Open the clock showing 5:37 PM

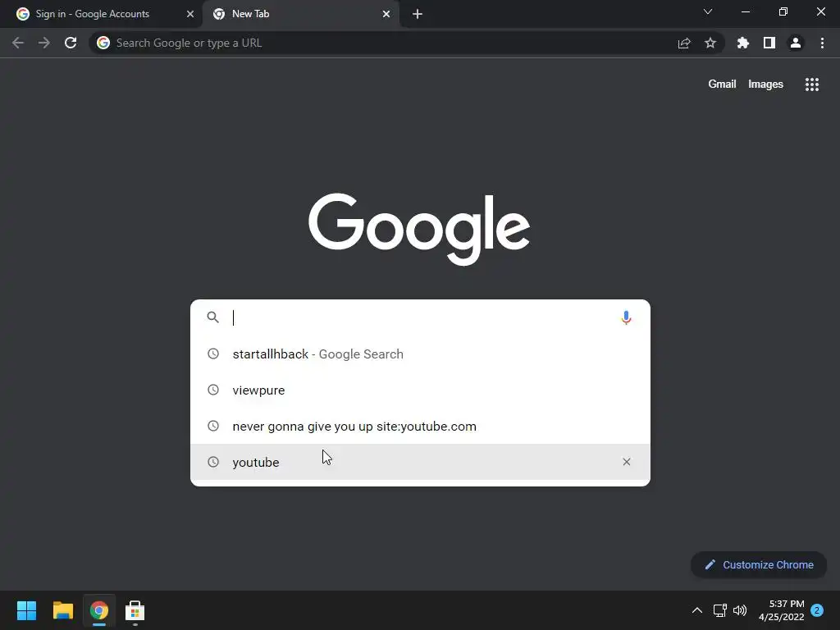coord(782,610)
